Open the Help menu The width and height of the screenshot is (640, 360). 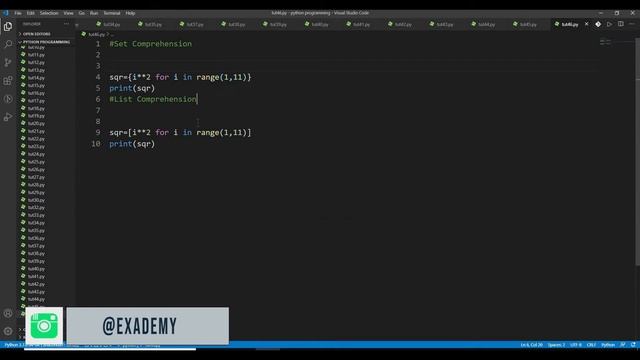(x=130, y=13)
